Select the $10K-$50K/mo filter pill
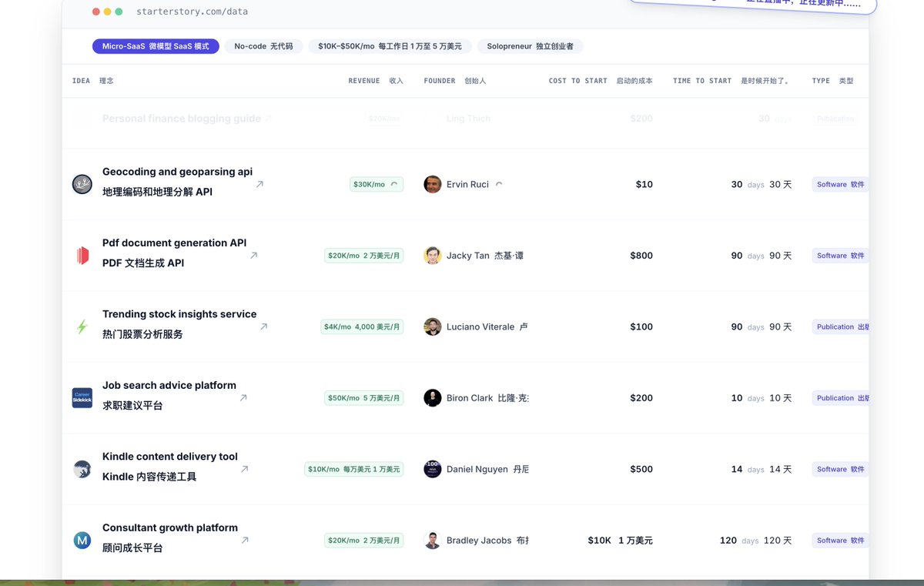This screenshot has height=586, width=924. pyautogui.click(x=390, y=46)
